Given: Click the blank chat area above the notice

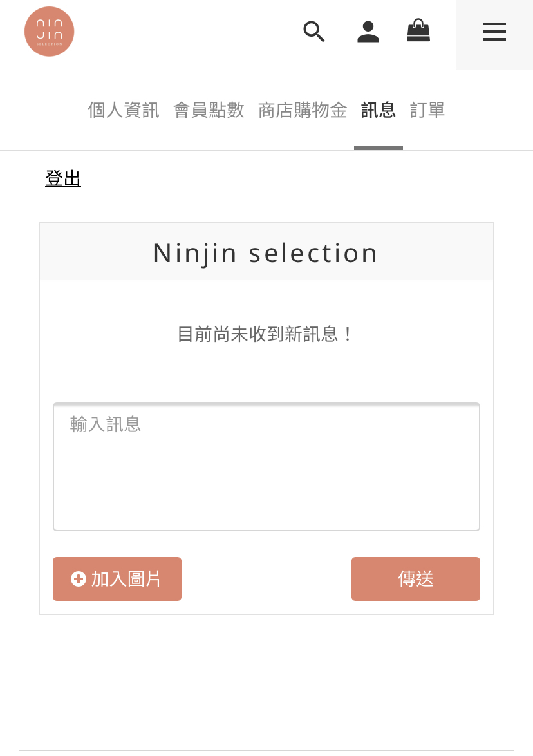Looking at the screenshot, I should point(266,301).
